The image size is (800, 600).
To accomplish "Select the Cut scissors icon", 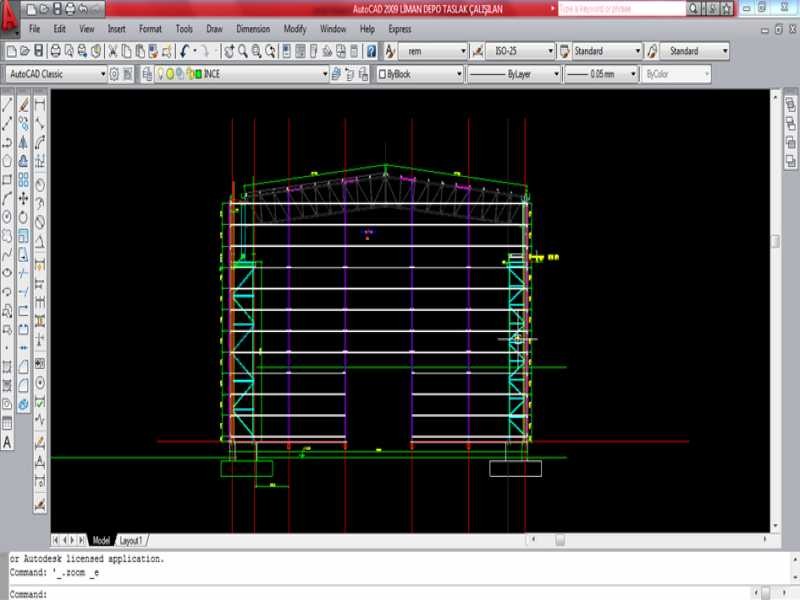I will click(112, 51).
